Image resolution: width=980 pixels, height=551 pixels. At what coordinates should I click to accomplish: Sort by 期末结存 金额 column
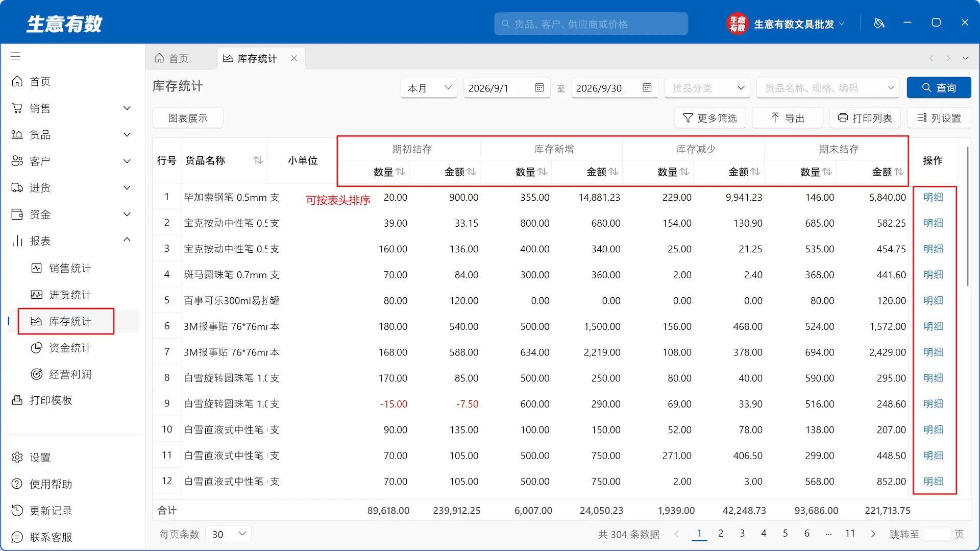[x=899, y=172]
